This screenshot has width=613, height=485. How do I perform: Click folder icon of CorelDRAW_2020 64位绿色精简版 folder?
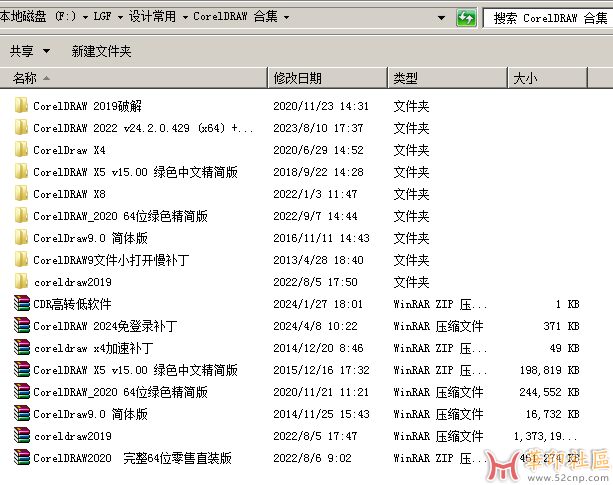21,216
